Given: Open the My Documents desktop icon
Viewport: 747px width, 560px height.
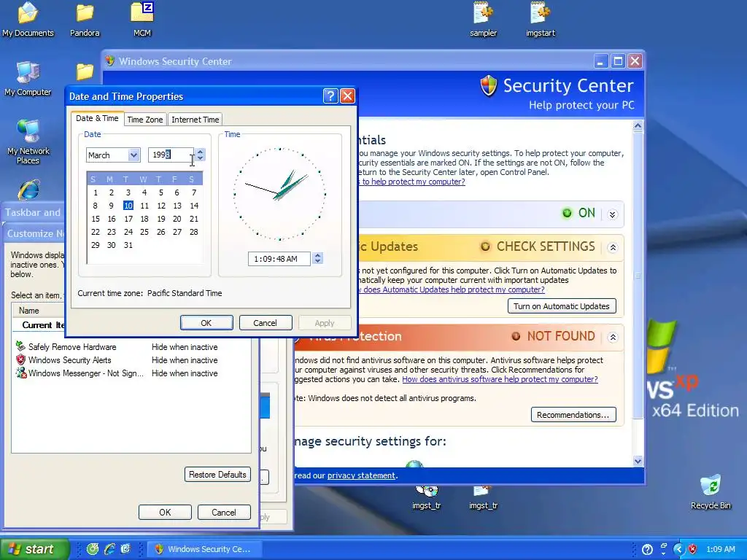Looking at the screenshot, I should tap(28, 19).
